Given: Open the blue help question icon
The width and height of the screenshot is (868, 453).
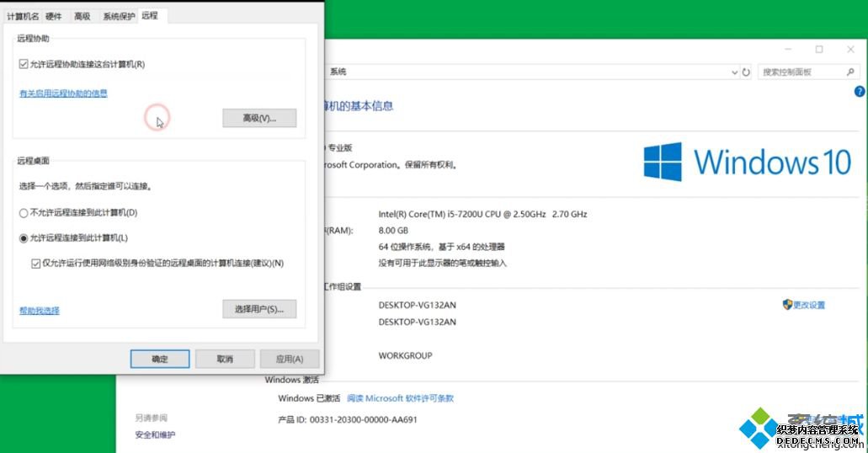Looking at the screenshot, I should click(x=860, y=92).
